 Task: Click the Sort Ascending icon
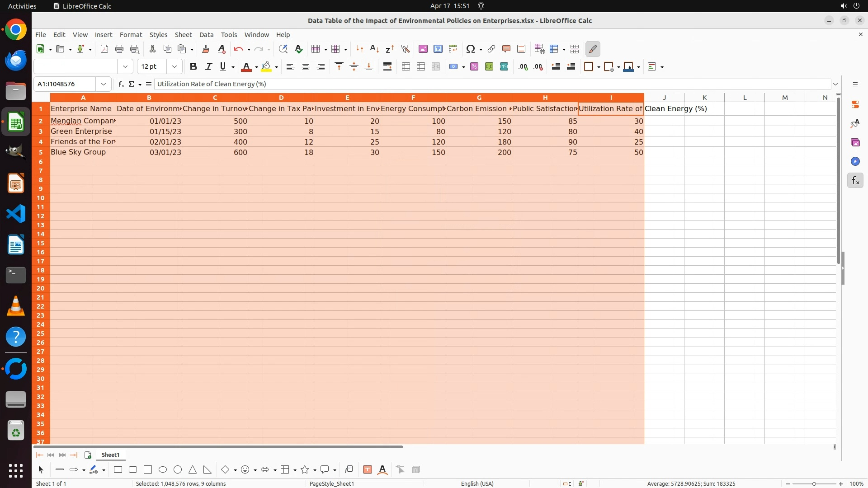[374, 49]
